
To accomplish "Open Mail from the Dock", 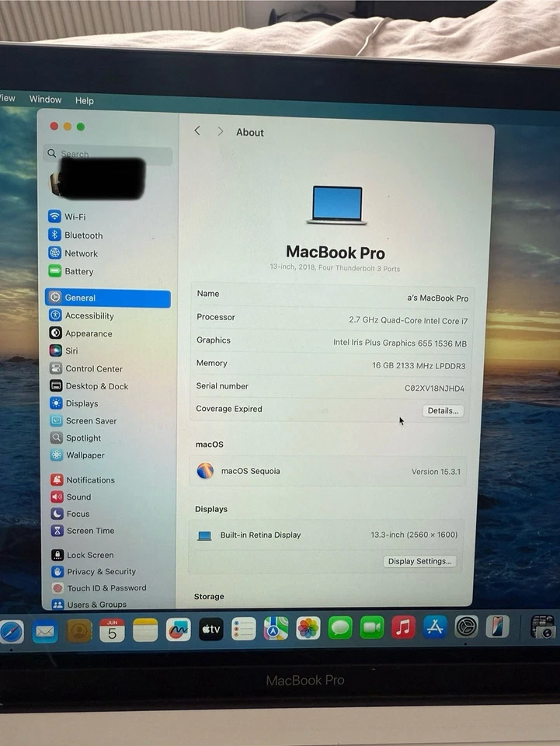I will [x=45, y=631].
